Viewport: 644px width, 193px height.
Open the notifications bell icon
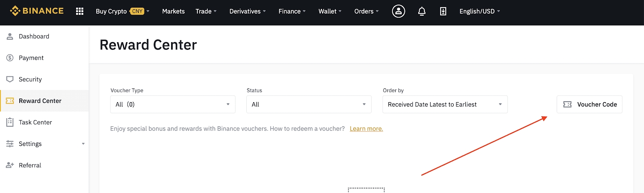tap(421, 11)
